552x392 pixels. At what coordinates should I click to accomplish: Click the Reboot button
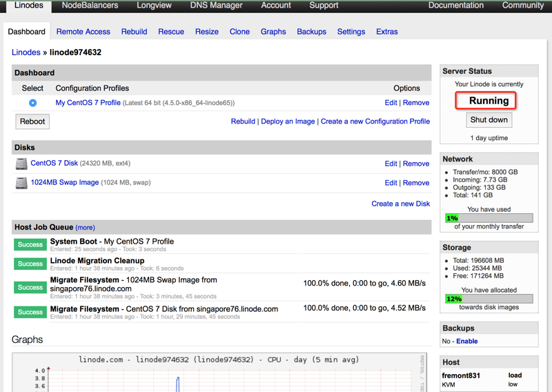[x=32, y=121]
